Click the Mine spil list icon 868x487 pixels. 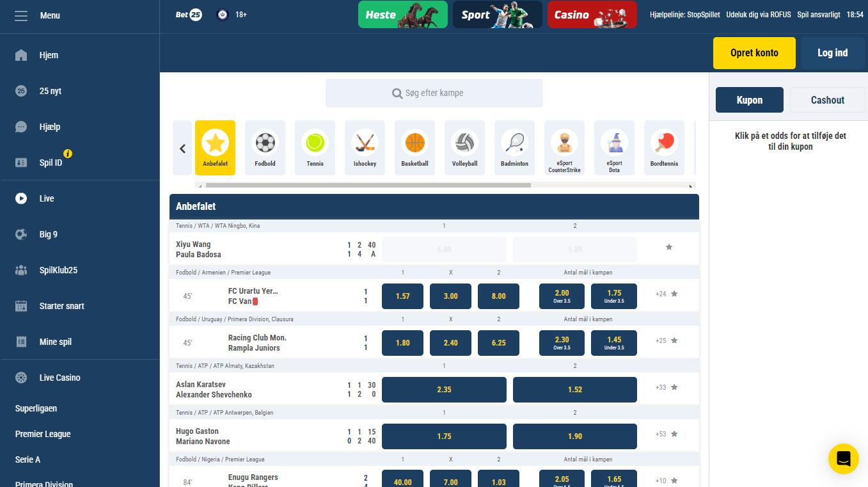(x=21, y=342)
